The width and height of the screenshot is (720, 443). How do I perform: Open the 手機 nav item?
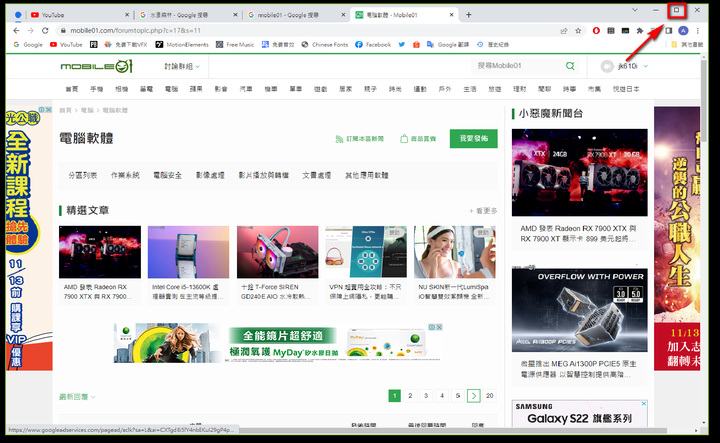click(96, 89)
